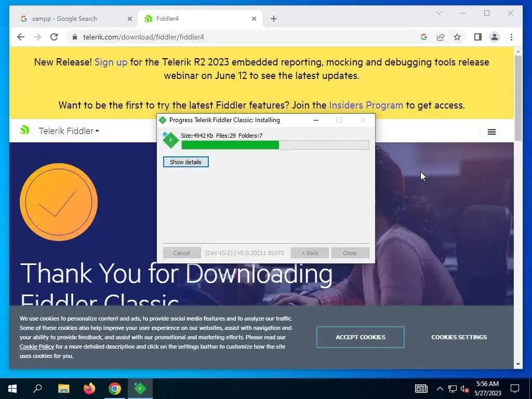Click the installer Cancel button
Screen dimensions: 532x399
click(x=181, y=253)
